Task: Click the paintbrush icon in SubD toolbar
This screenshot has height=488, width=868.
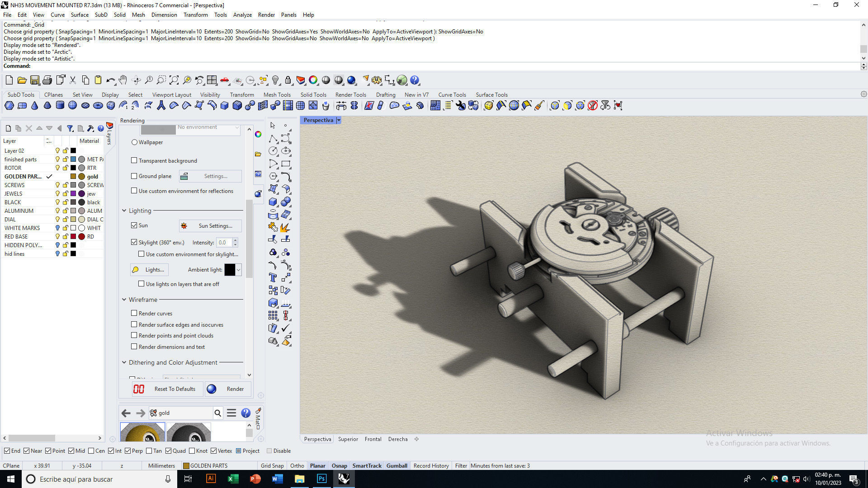Action: [539, 106]
